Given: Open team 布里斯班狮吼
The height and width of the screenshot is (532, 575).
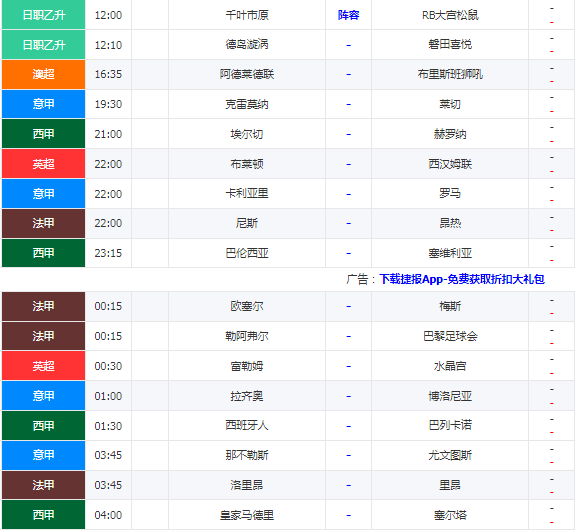Looking at the screenshot, I should tap(450, 74).
